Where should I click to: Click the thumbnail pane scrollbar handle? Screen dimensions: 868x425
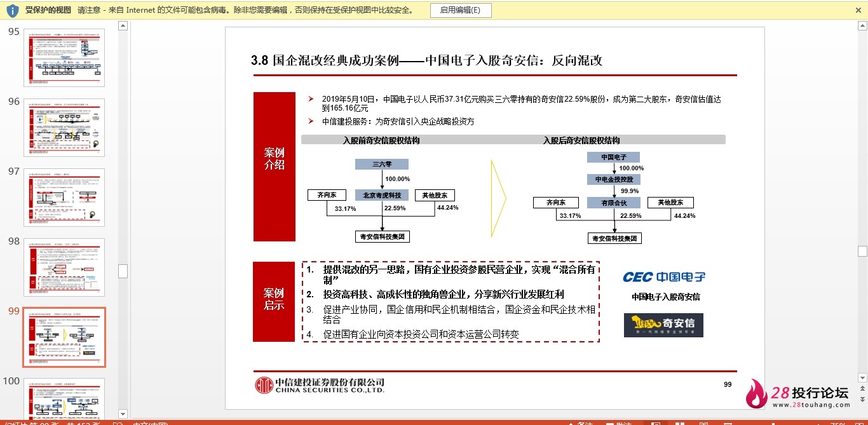[x=123, y=271]
